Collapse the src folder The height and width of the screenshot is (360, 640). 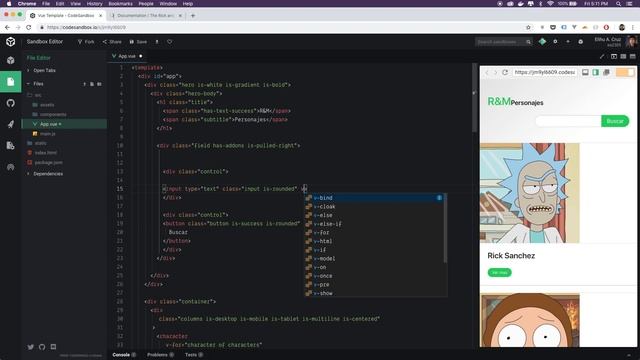(x=64, y=95)
